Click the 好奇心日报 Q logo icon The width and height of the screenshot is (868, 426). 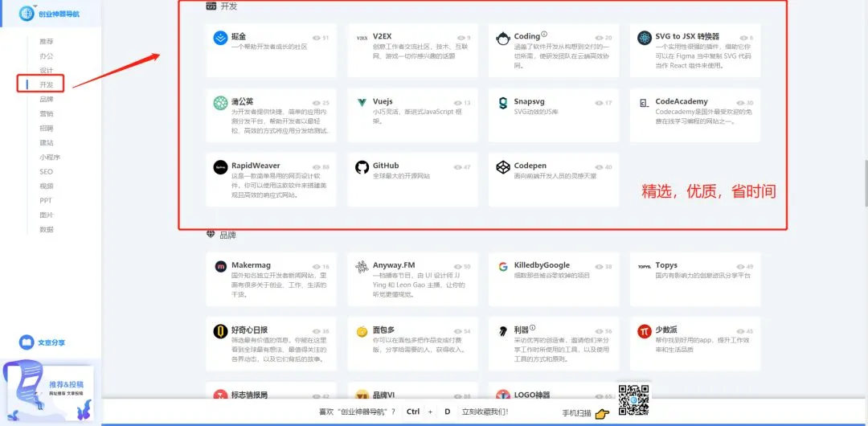[x=220, y=332]
